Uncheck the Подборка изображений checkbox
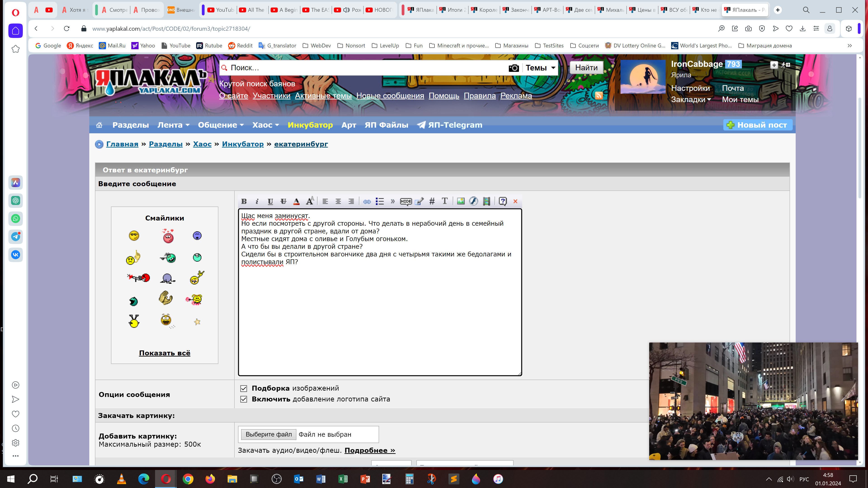Screen dimensions: 868x488 pyautogui.click(x=244, y=388)
